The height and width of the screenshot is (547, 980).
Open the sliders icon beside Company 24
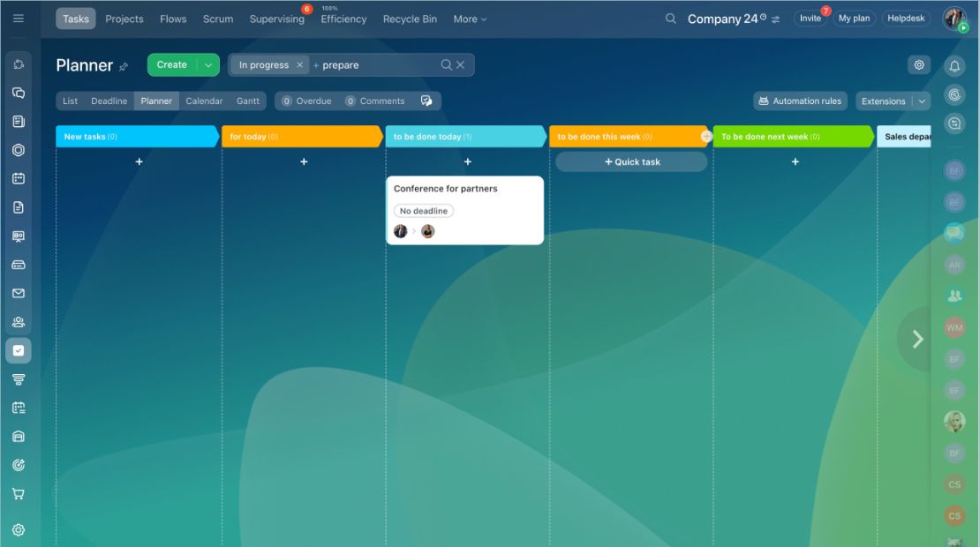click(776, 19)
